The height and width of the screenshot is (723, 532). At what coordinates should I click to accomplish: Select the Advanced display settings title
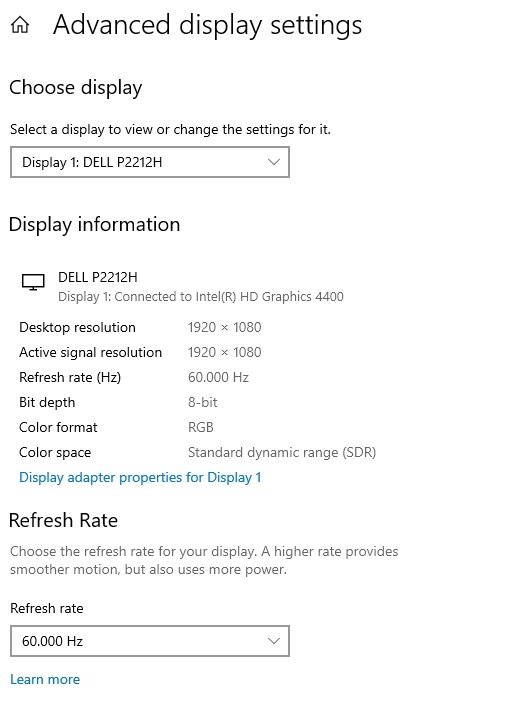pyautogui.click(x=207, y=25)
